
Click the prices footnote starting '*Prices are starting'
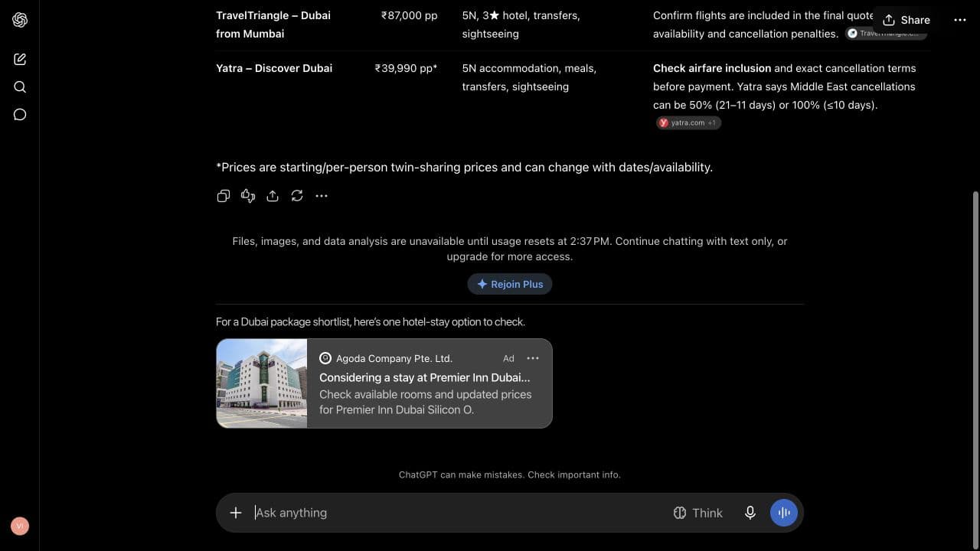click(464, 167)
